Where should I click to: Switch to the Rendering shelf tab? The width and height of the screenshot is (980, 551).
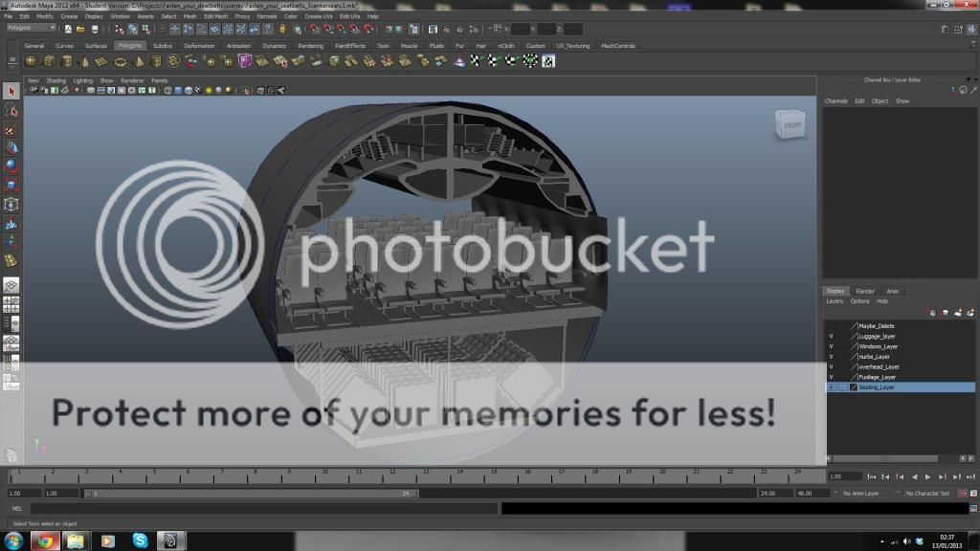[310, 46]
